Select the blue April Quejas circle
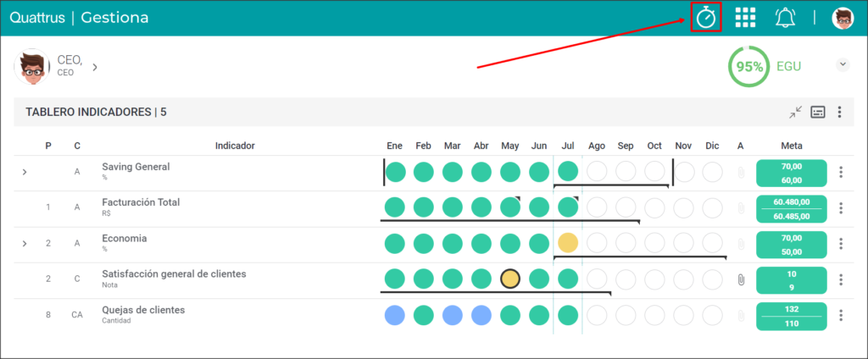868x359 pixels. [x=481, y=315]
